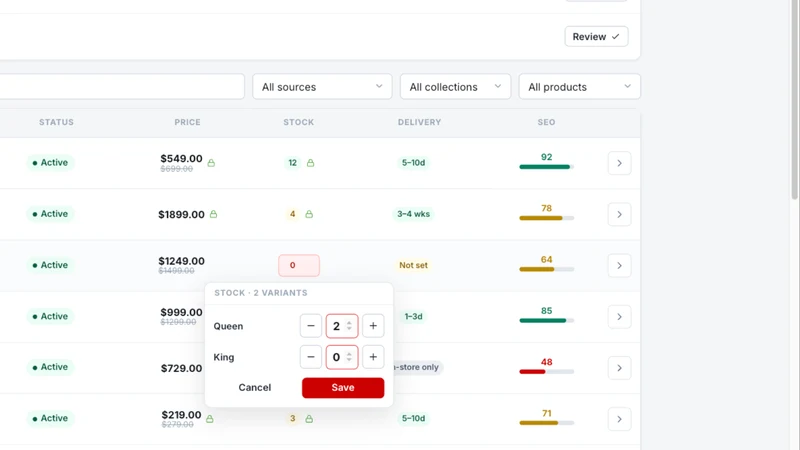Screen dimensions: 800x450
Task: Click the Queen stock number field
Action: (x=342, y=326)
